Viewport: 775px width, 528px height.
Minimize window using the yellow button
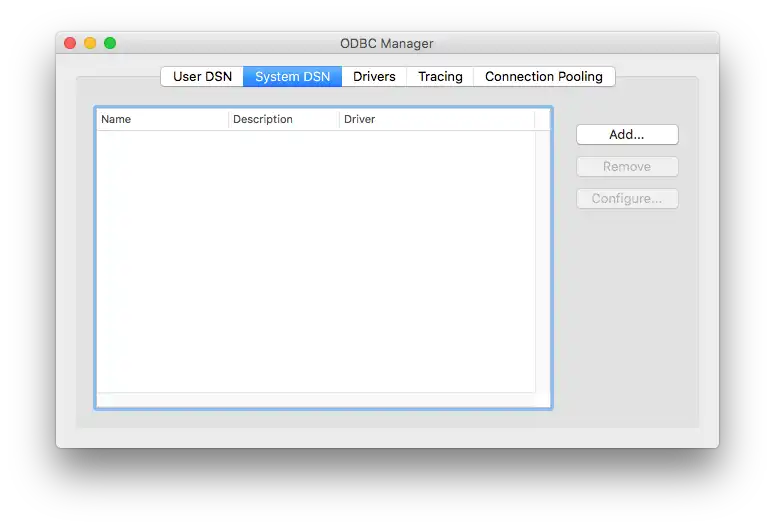tap(90, 43)
